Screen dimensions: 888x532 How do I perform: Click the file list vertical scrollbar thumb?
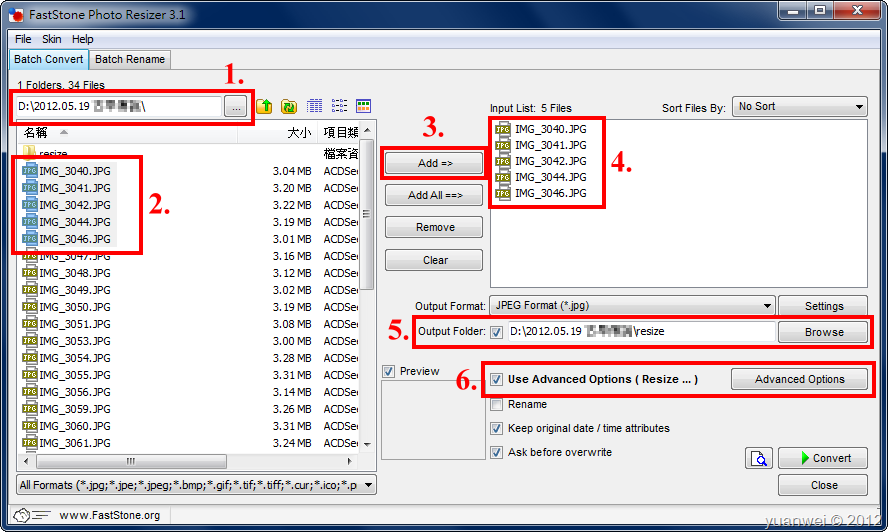[x=367, y=214]
